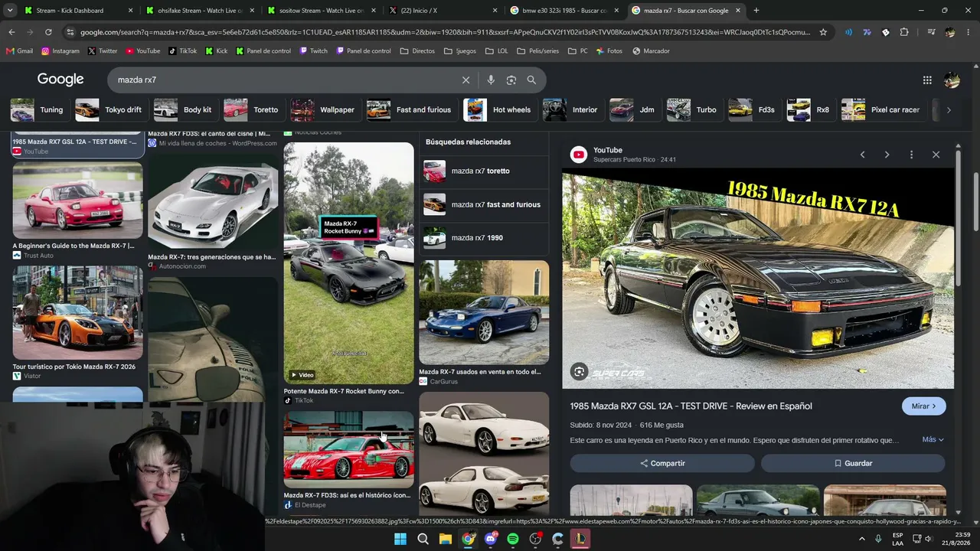Search inside the previewed image with the Lens icon

point(580,372)
